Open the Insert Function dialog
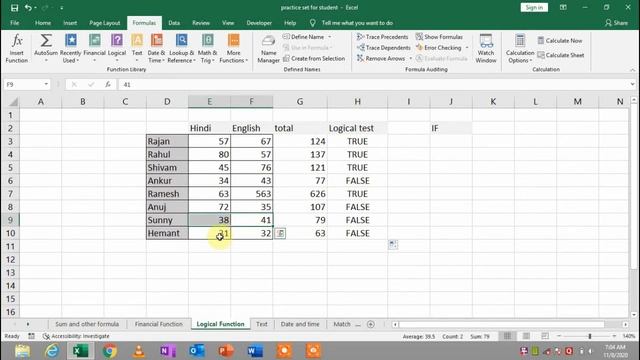This screenshot has width=640, height=360. (x=17, y=48)
